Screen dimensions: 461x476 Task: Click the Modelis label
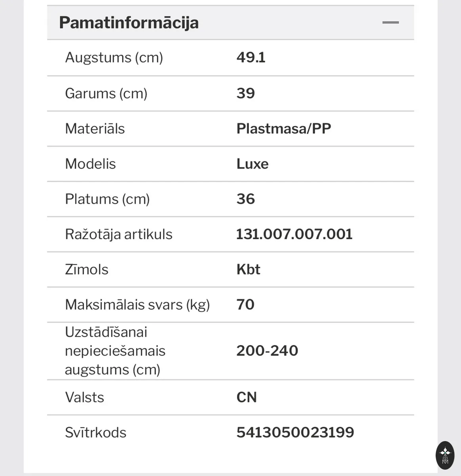click(x=90, y=164)
